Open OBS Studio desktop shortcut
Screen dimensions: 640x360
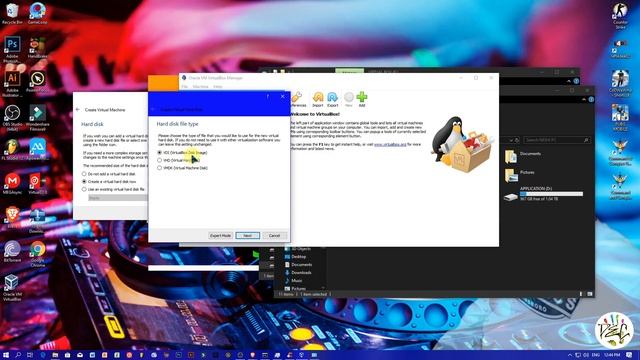coord(12,118)
